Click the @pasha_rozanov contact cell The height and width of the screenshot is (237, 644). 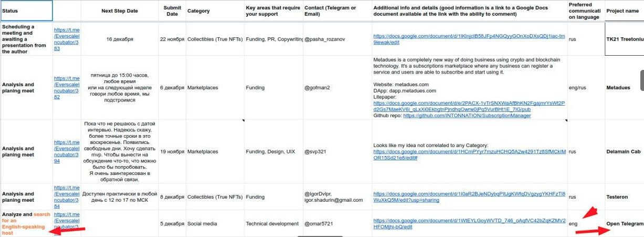(336, 39)
